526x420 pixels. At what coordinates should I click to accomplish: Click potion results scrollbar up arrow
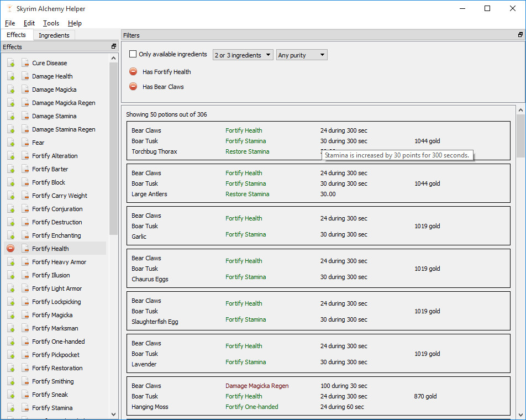point(520,110)
